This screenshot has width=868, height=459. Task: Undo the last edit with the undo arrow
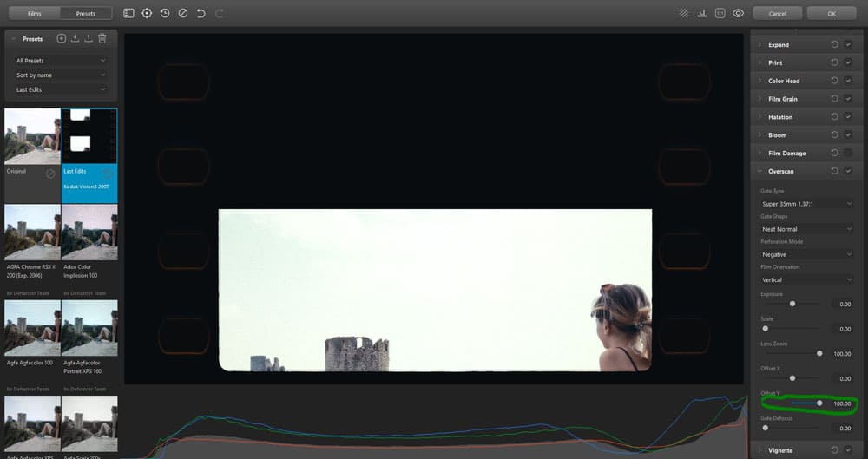point(201,13)
